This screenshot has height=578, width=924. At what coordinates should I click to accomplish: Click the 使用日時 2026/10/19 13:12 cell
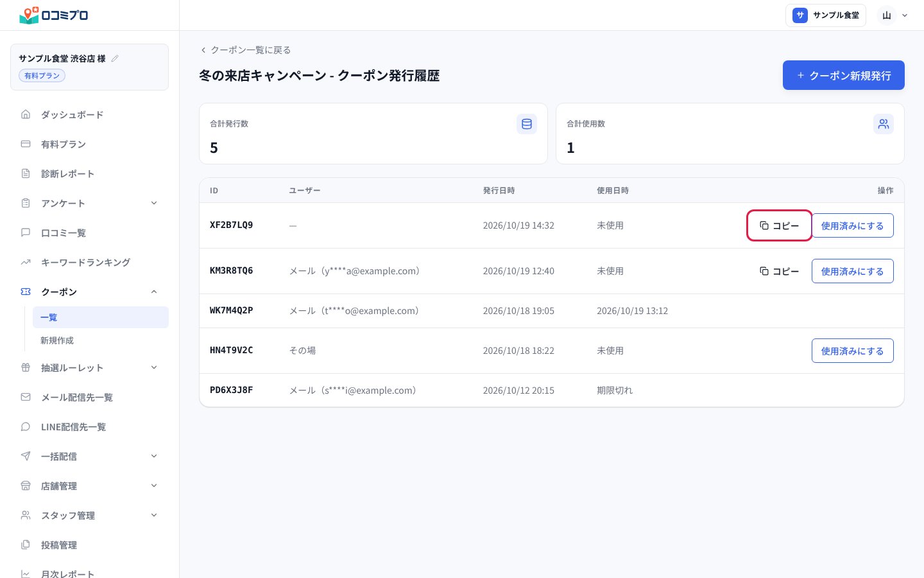[x=632, y=311]
